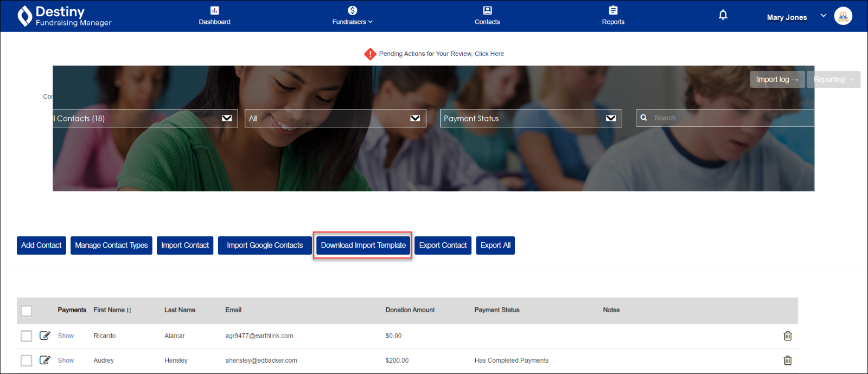Click the edit icon for Ricardo Alarcar
Screen dimensions: 868x374
tap(45, 336)
